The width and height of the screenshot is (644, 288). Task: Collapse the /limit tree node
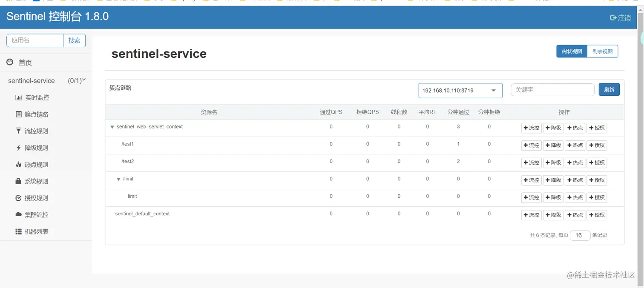tap(119, 179)
